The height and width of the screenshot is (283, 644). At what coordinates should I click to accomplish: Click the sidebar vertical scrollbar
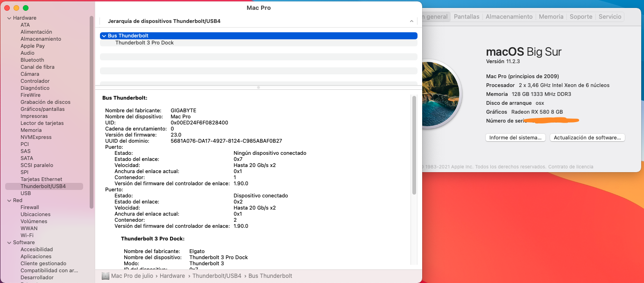[x=92, y=112]
